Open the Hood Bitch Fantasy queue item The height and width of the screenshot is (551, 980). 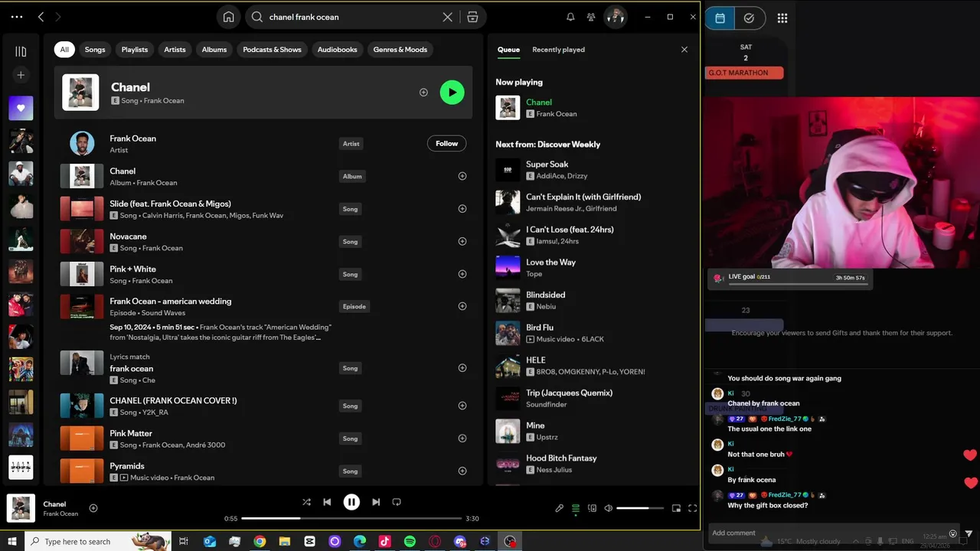[591, 464]
